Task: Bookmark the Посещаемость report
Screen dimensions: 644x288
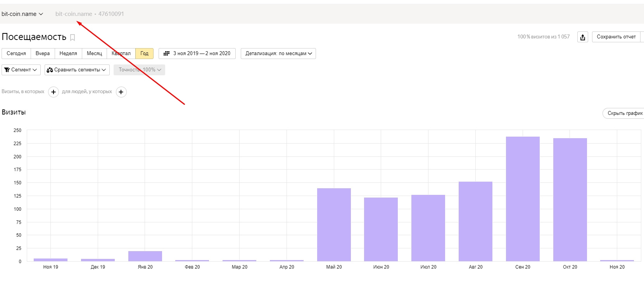Action: (x=73, y=37)
